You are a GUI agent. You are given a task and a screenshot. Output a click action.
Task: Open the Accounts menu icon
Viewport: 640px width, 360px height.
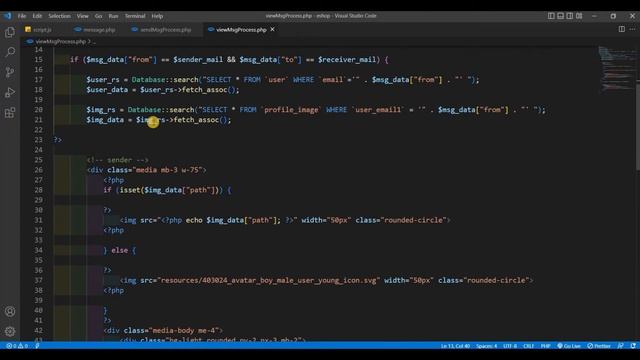click(x=10, y=311)
